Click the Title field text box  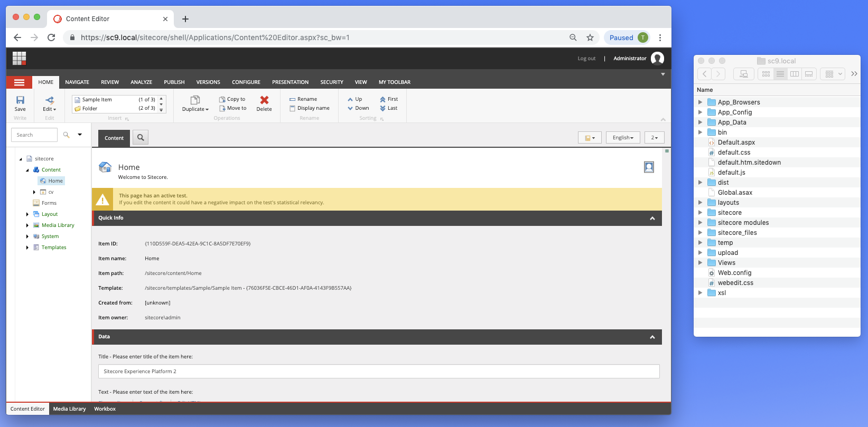tap(379, 372)
